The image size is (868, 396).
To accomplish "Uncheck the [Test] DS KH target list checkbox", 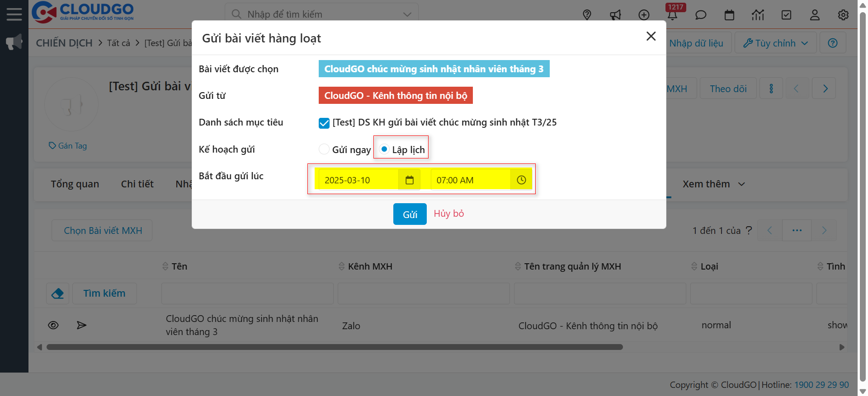I will tap(324, 123).
